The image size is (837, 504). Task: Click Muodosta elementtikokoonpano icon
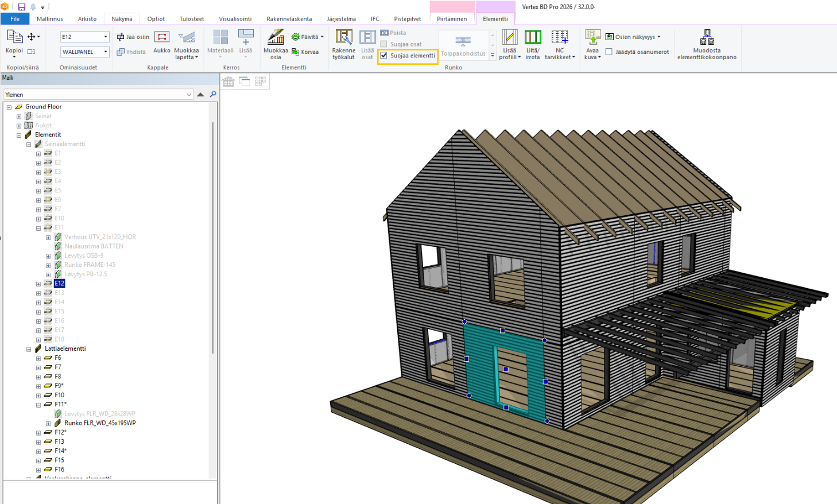tap(707, 37)
